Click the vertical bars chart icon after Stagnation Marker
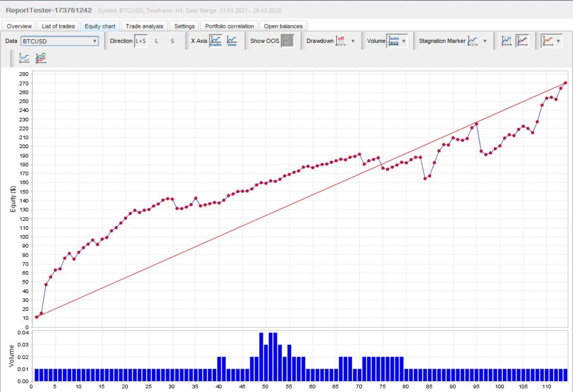The image size is (573, 392). click(x=506, y=41)
